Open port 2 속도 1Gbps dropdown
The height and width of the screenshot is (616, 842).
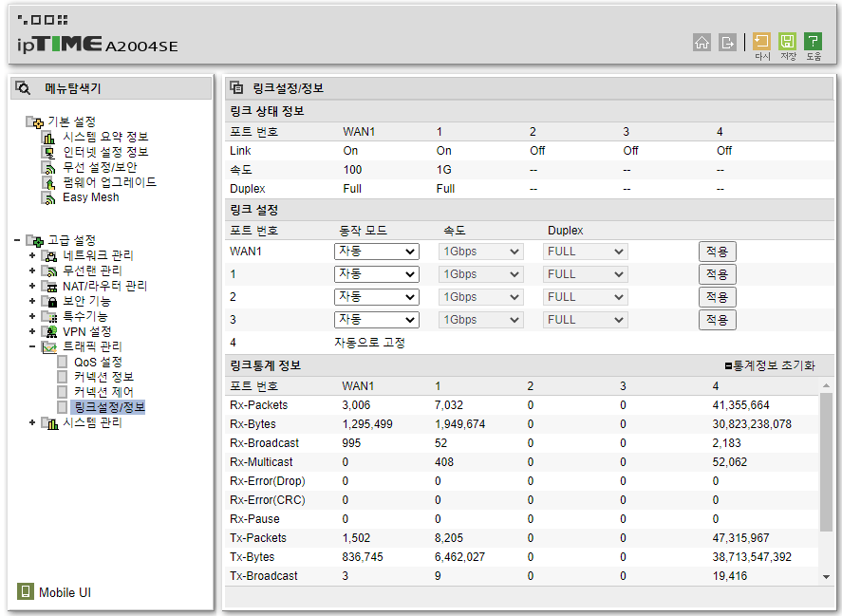point(480,297)
